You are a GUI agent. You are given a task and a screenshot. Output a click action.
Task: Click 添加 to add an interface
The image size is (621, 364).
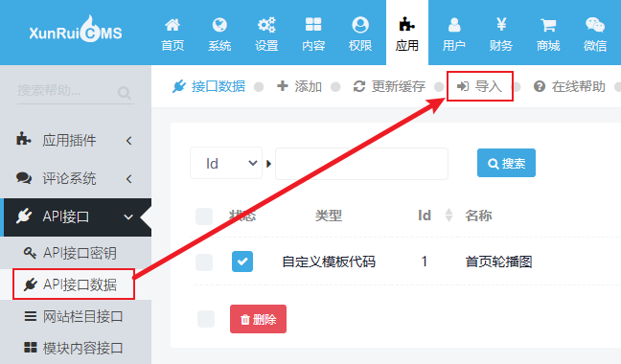[299, 86]
